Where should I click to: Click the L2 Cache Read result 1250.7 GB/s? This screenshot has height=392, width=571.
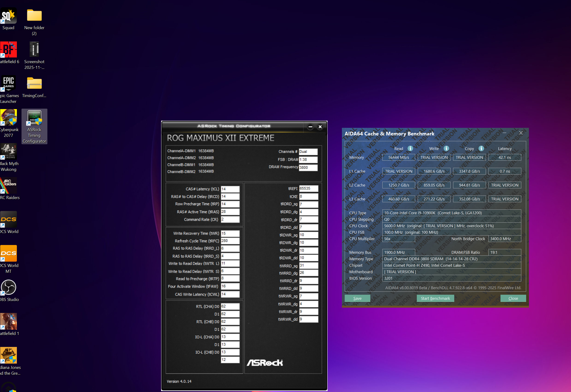[399, 185]
